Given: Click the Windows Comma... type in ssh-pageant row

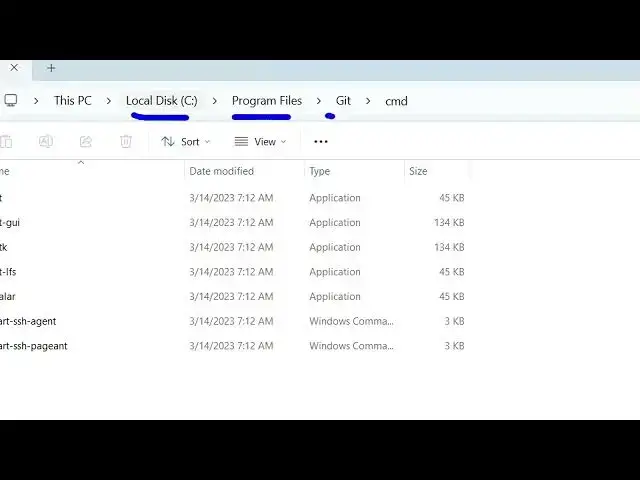Looking at the screenshot, I should tap(351, 346).
